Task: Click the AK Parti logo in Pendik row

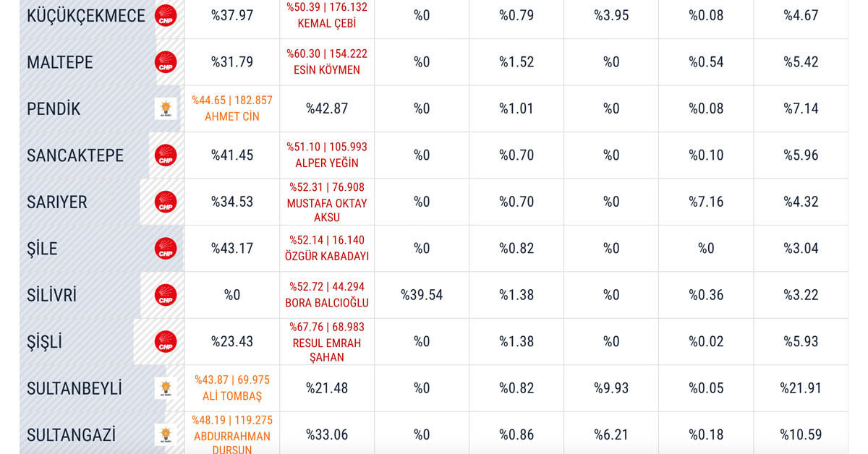Action: pyautogui.click(x=166, y=108)
